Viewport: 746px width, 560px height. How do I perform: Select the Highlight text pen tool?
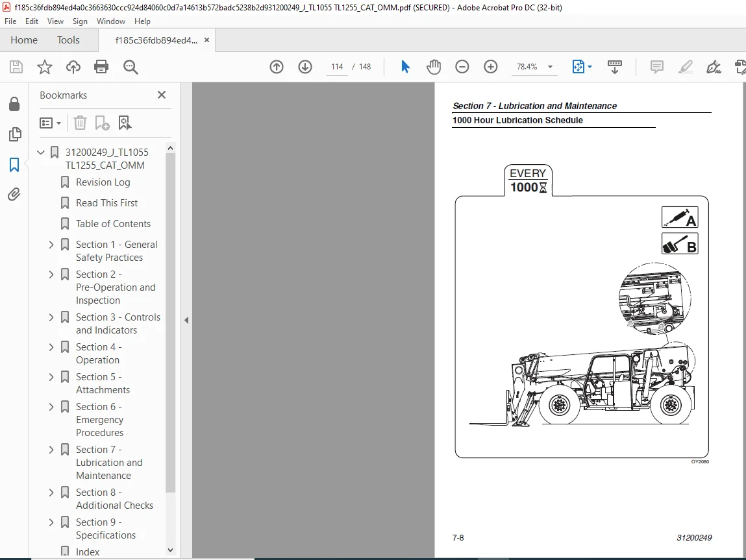[685, 67]
